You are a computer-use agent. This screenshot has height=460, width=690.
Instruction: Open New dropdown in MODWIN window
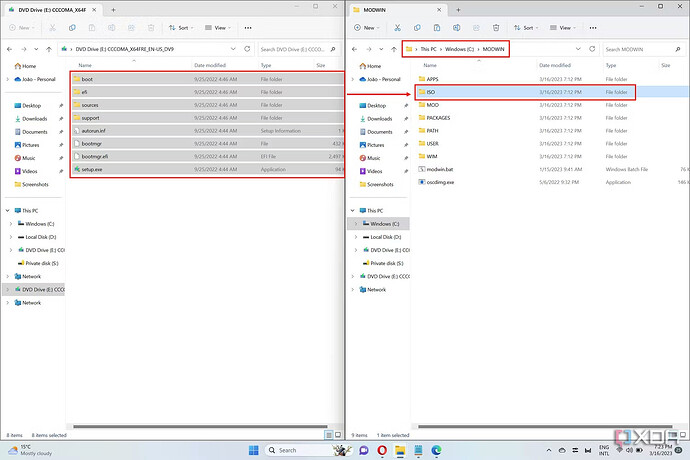[367, 28]
